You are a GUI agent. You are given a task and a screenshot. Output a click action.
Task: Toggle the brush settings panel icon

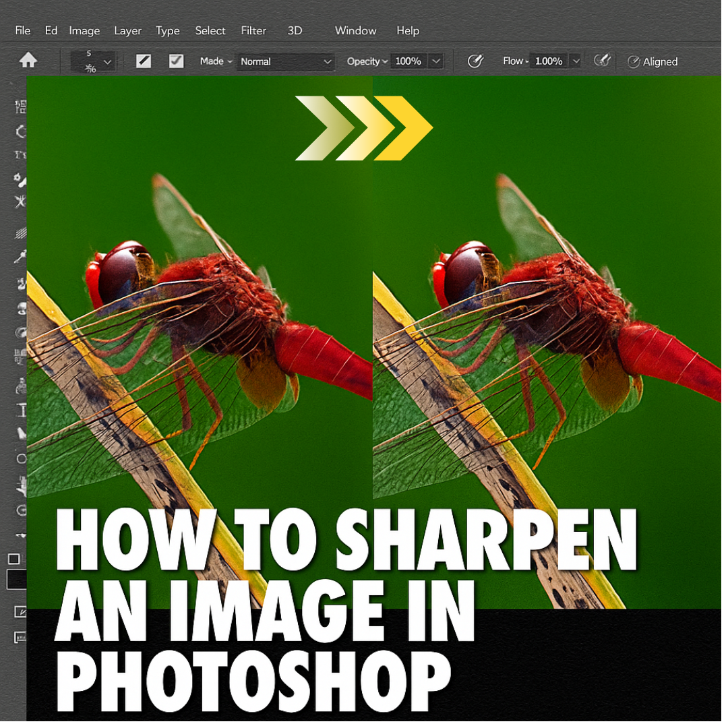point(144,61)
